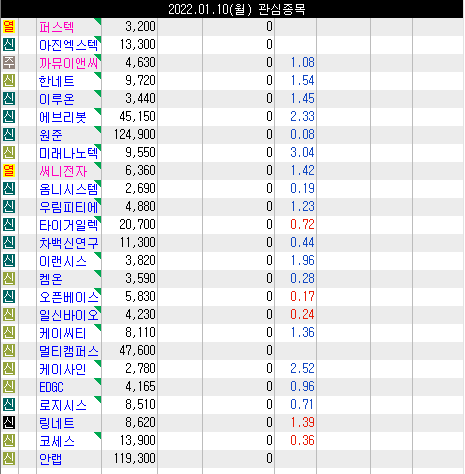The image size is (465, 474).
Task: Click the blue 3.04 value for 미래나노텍
Action: pyautogui.click(x=302, y=153)
